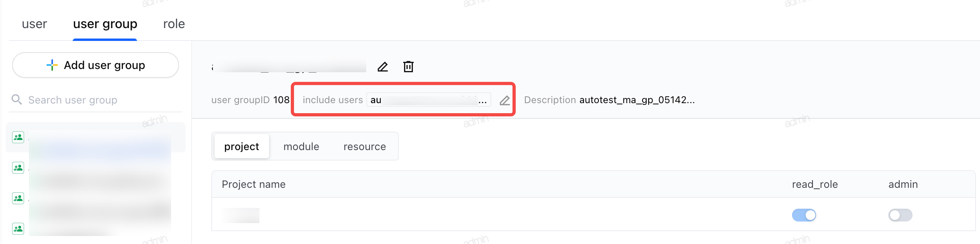Delete the user group with trash icon
This screenshot has width=980, height=244.
pos(408,67)
